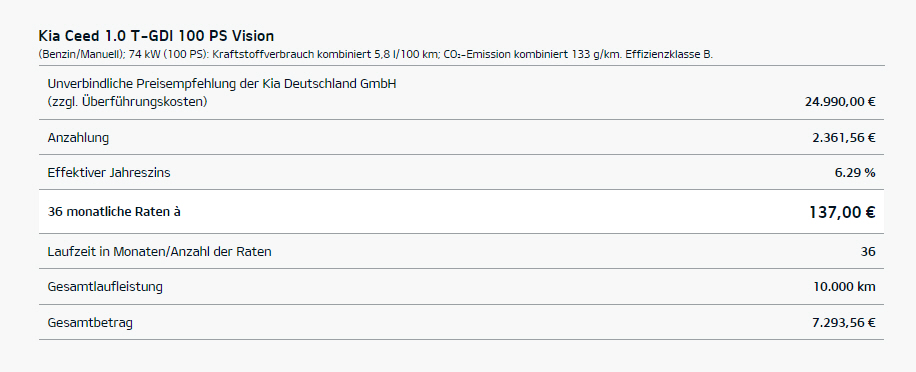Click the Kia Ceed 1.0 T-GDI heading
This screenshot has height=372, width=916.
point(156,36)
